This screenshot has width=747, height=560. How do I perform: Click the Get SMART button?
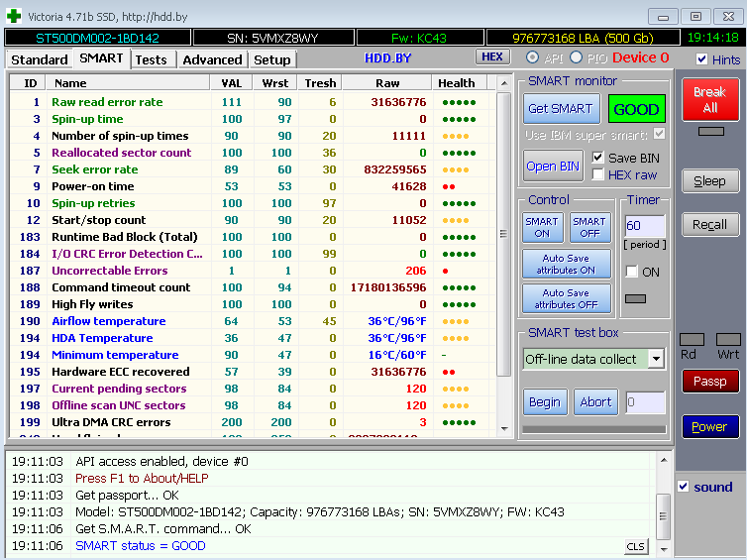coord(561,109)
